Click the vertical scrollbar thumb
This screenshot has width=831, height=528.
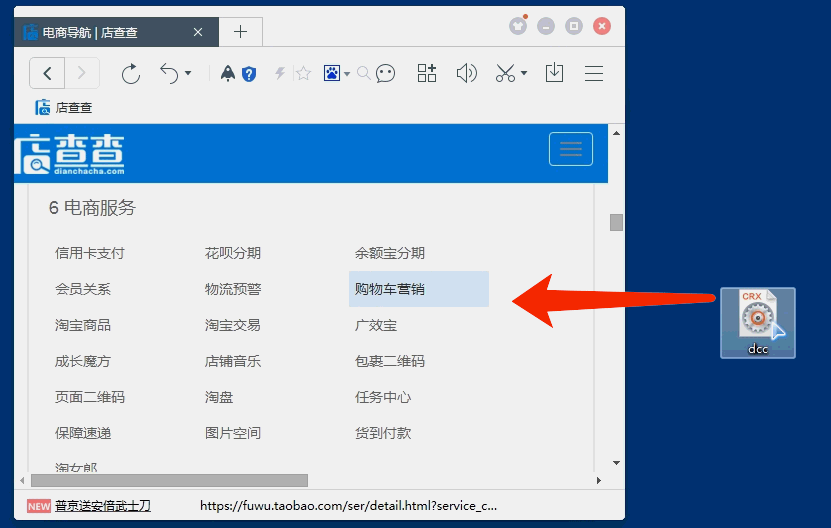pyautogui.click(x=616, y=222)
